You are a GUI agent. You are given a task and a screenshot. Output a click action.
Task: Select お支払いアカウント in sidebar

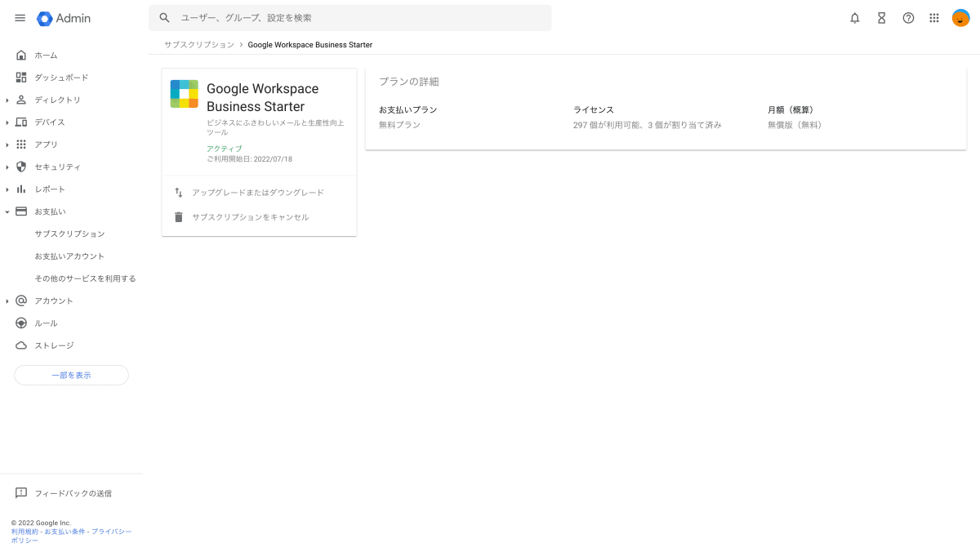(x=69, y=256)
